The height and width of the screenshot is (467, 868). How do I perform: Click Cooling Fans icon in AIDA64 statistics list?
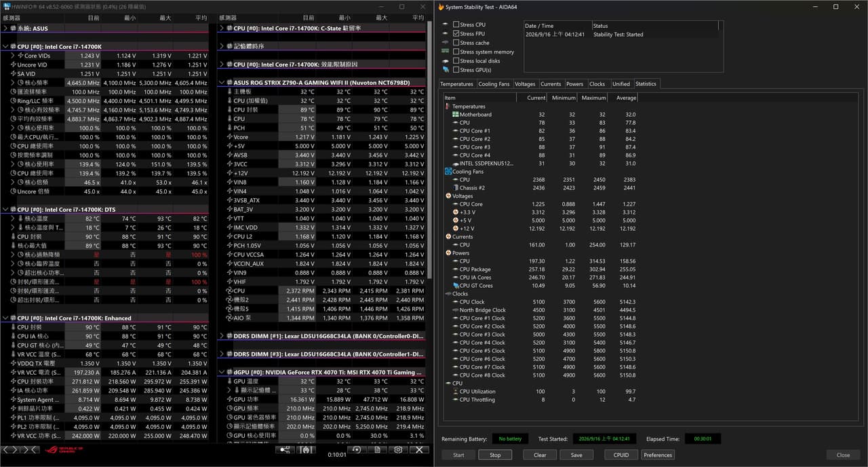coord(448,172)
